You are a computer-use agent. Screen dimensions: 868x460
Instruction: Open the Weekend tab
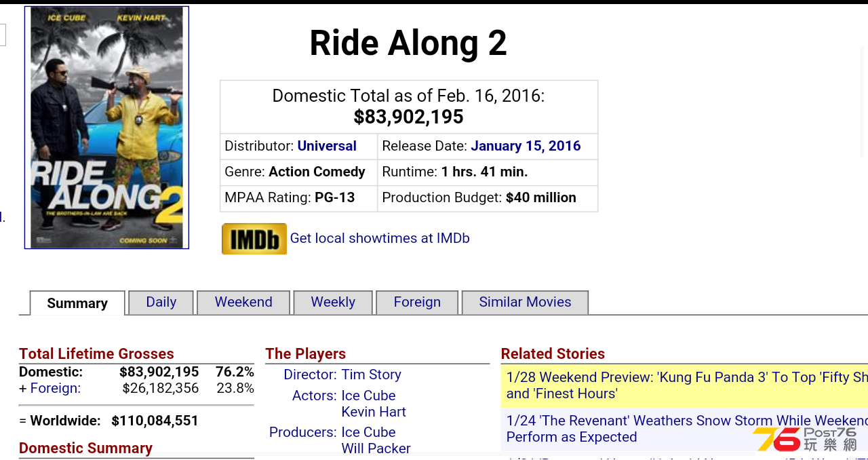coord(243,303)
